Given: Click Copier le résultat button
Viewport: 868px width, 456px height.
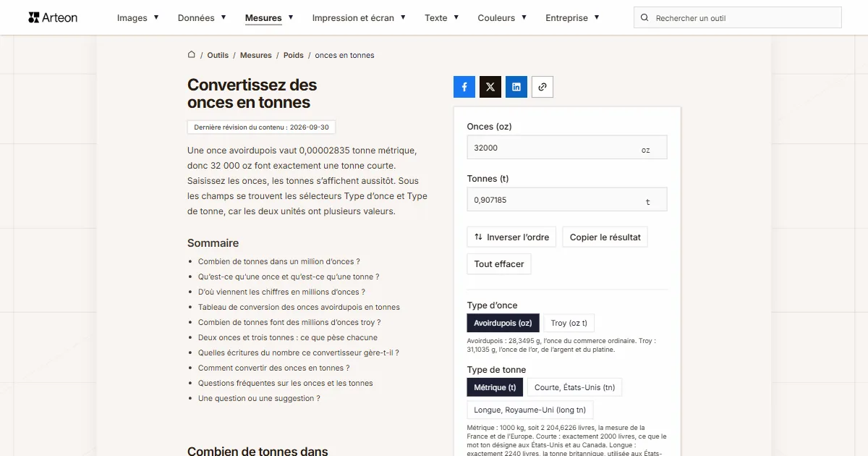Looking at the screenshot, I should [x=605, y=237].
